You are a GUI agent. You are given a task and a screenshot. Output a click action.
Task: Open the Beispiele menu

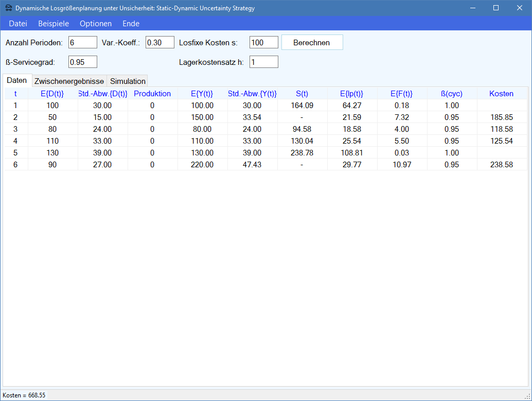[54, 24]
